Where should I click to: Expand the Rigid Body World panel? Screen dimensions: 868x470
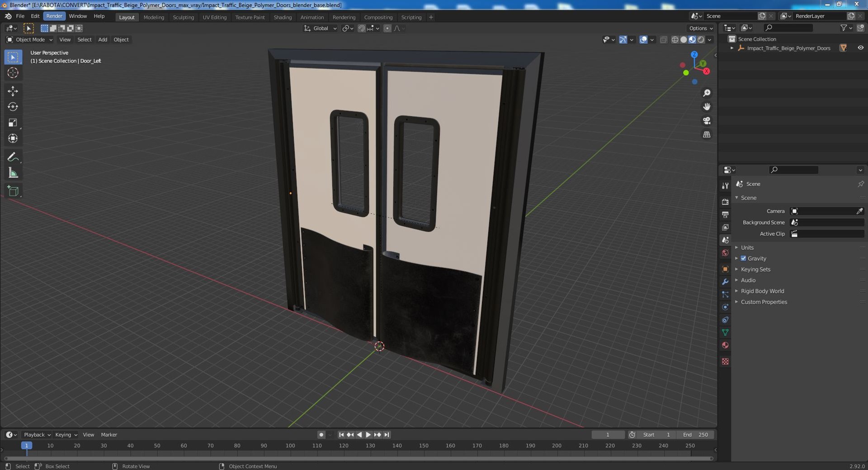(762, 291)
